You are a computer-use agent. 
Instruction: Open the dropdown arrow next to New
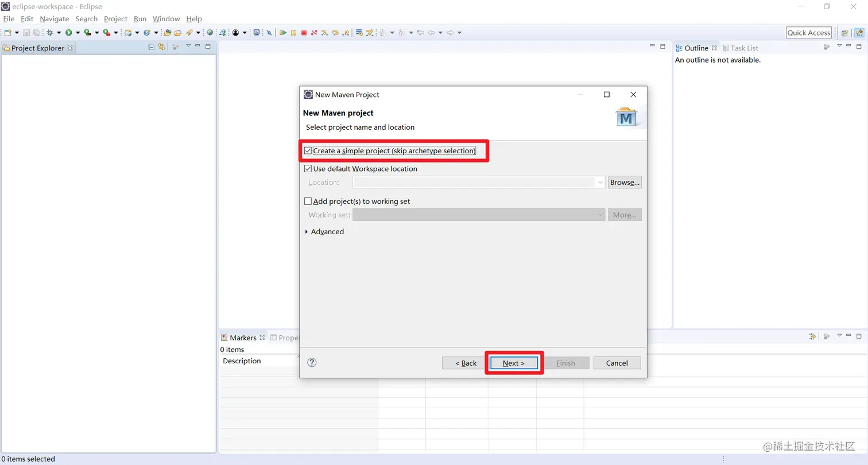(x=17, y=33)
